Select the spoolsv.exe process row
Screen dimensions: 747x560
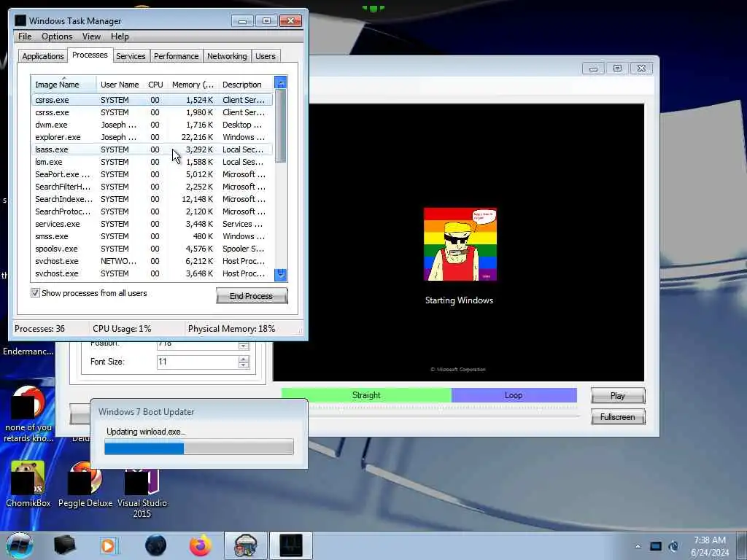click(x=152, y=249)
